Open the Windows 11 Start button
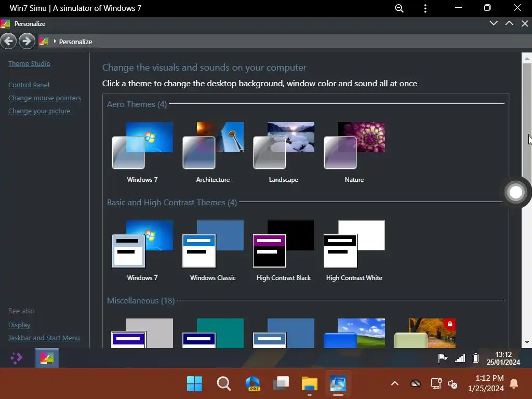Image resolution: width=532 pixels, height=399 pixels. tap(194, 384)
